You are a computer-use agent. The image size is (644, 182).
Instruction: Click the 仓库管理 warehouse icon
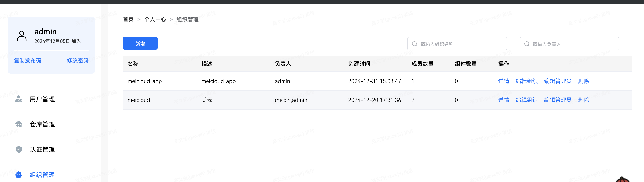tap(19, 124)
